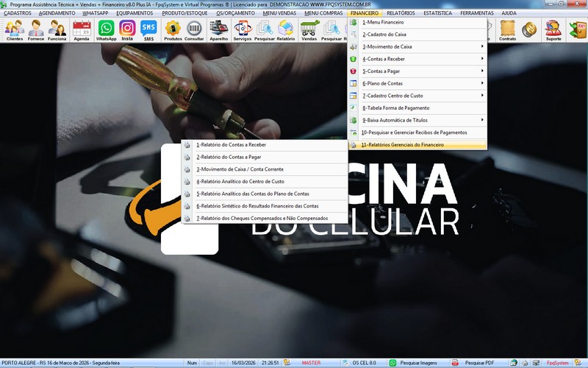Screen dimensions: 588x368
Task: Click Pesquisar PDF in status bar
Action: point(479,363)
